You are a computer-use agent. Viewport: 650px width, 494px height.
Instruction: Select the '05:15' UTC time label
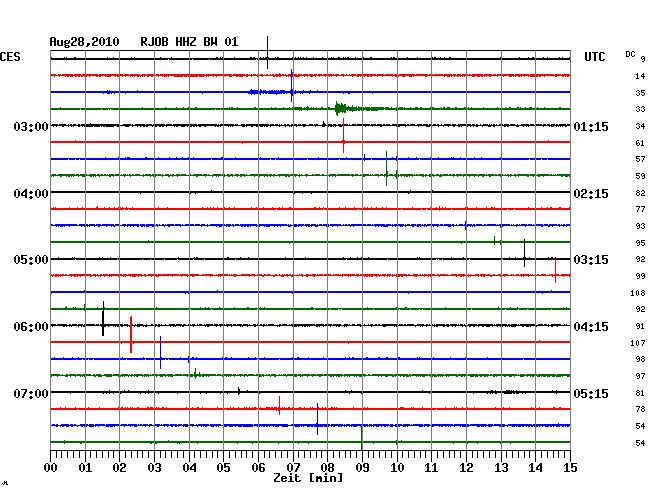point(591,393)
